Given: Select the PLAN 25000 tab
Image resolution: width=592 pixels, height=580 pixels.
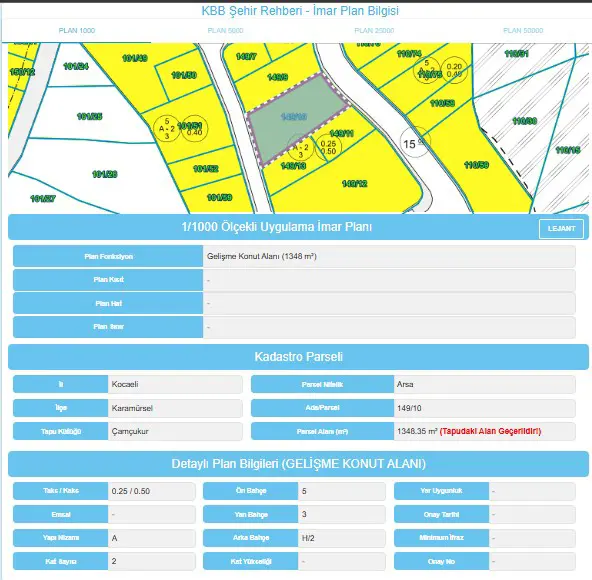Looking at the screenshot, I should click(x=374, y=31).
